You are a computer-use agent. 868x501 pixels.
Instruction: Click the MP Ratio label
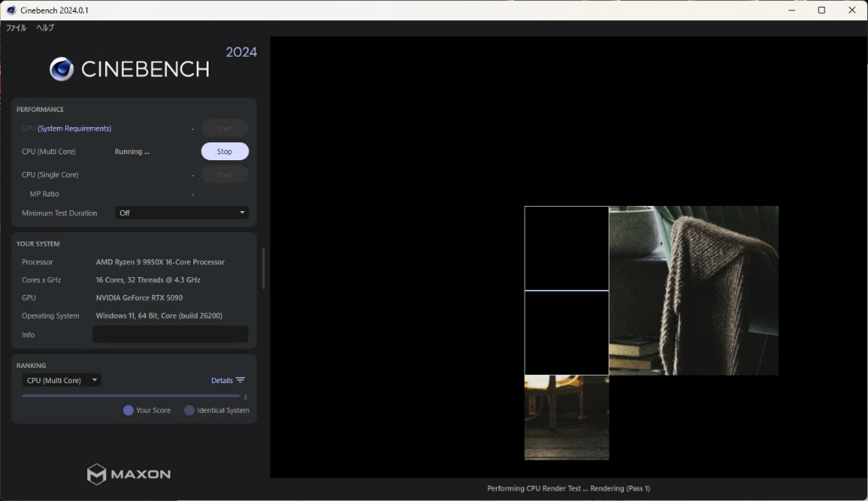(x=44, y=194)
